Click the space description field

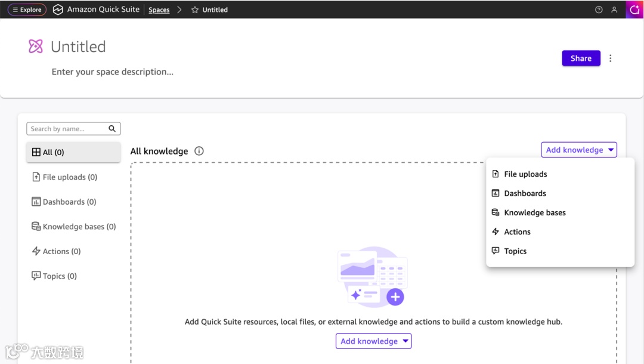[113, 72]
